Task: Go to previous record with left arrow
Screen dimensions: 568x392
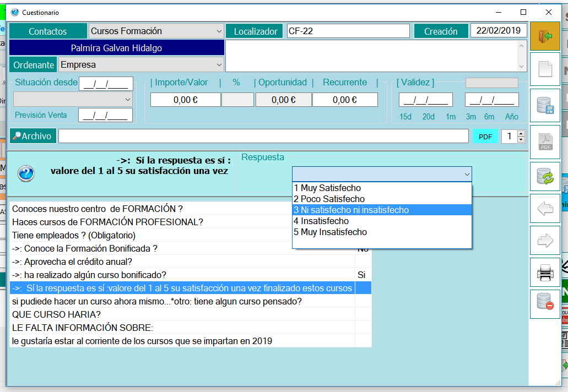Action: [545, 209]
